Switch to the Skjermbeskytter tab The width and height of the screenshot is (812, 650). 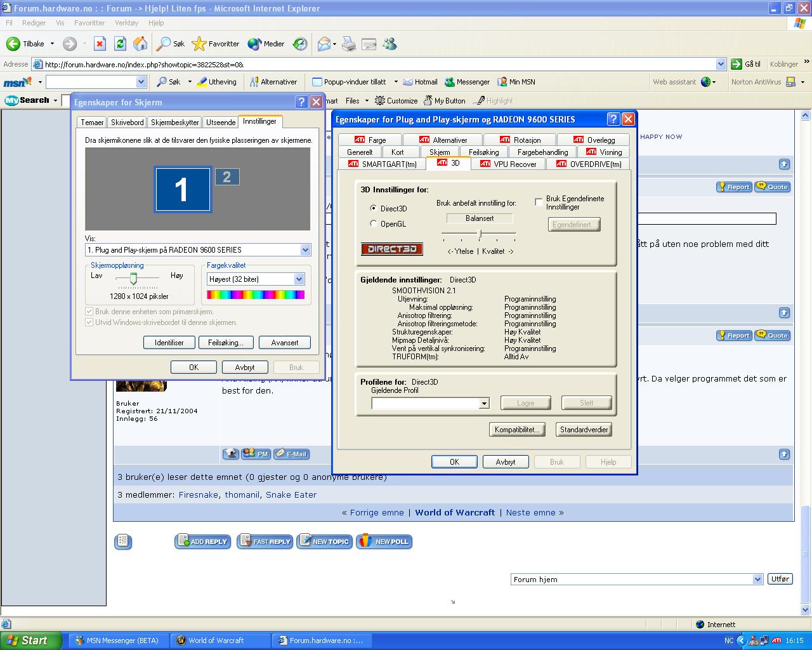(x=175, y=123)
